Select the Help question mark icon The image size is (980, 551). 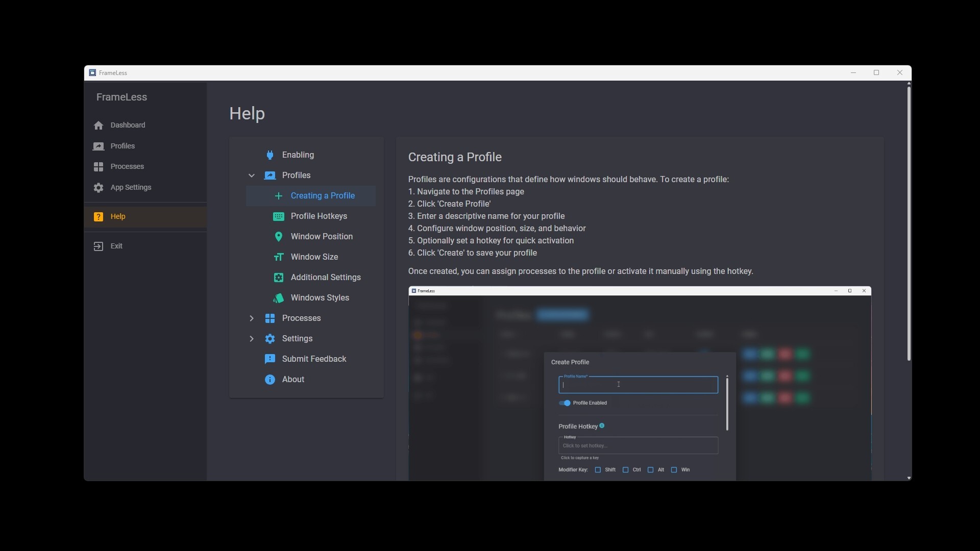point(98,216)
